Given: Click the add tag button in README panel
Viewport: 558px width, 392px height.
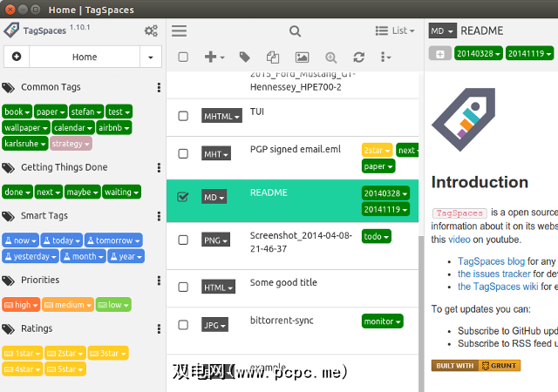Looking at the screenshot, I should pos(439,54).
